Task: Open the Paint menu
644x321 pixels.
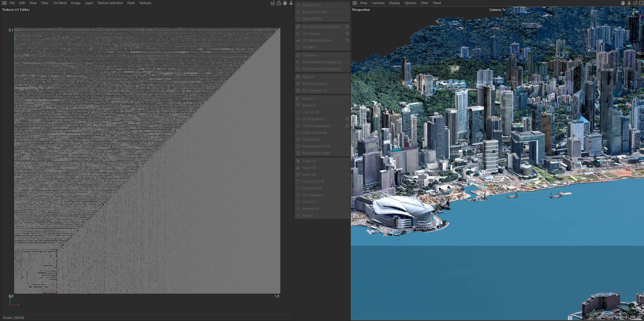Action: pyautogui.click(x=131, y=3)
